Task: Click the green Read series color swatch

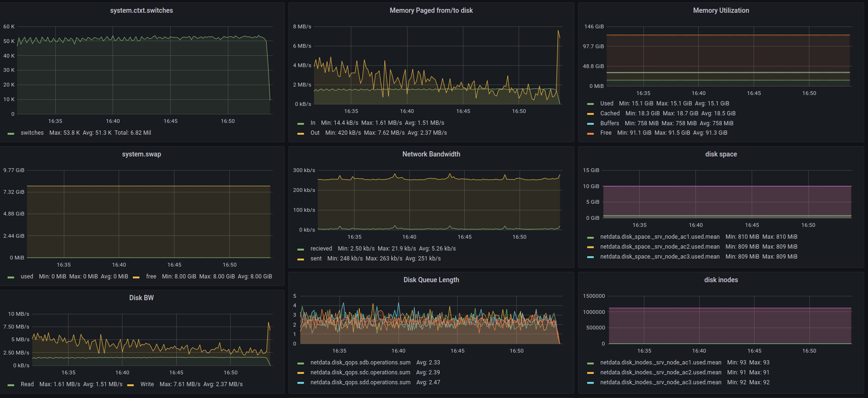Action: pyautogui.click(x=11, y=385)
